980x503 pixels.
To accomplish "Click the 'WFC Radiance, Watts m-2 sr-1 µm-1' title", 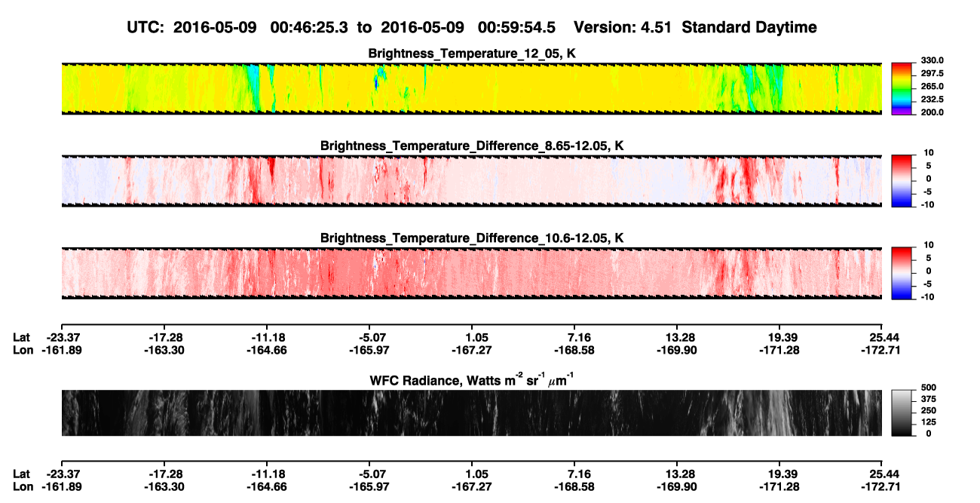I will click(472, 379).
